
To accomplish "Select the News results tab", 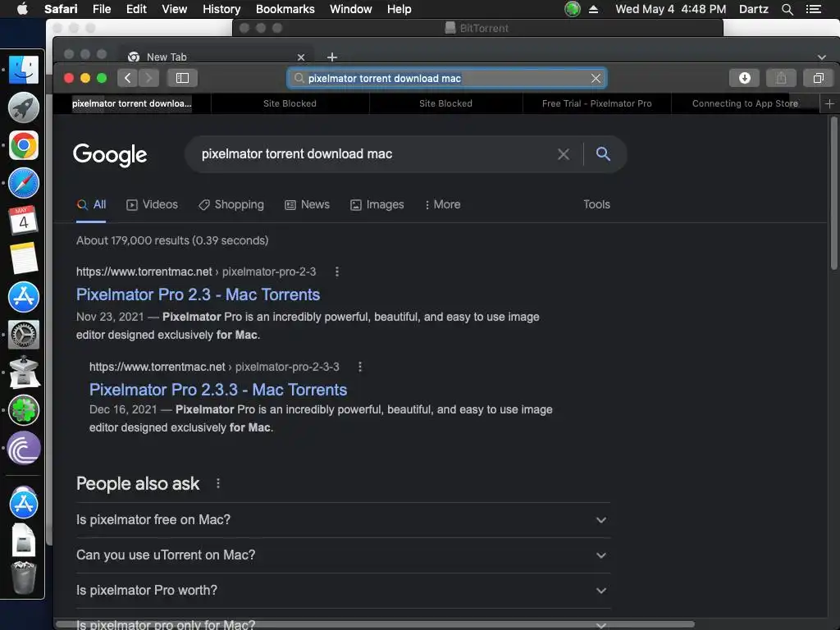I will [x=307, y=204].
